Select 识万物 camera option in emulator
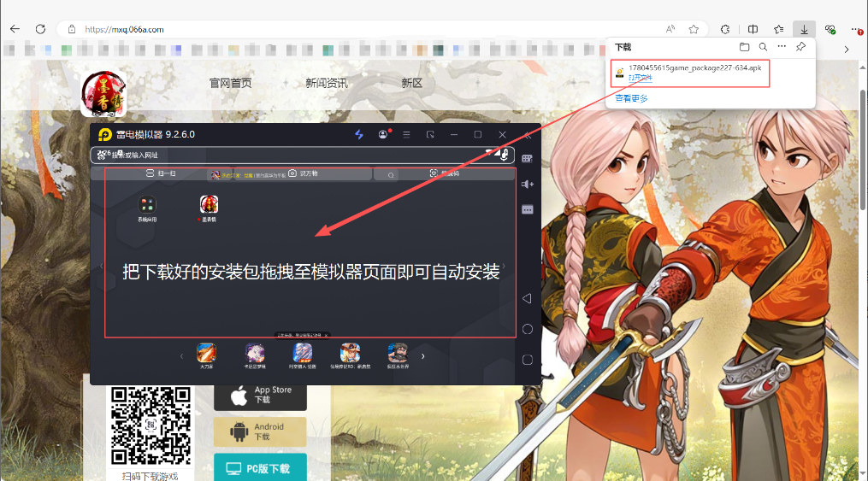The width and height of the screenshot is (868, 481). tap(303, 173)
